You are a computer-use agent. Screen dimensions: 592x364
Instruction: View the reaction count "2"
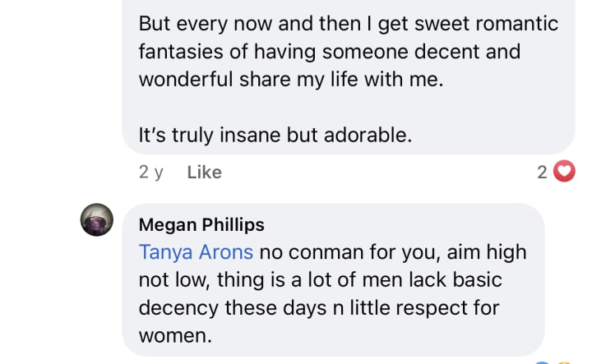point(542,172)
